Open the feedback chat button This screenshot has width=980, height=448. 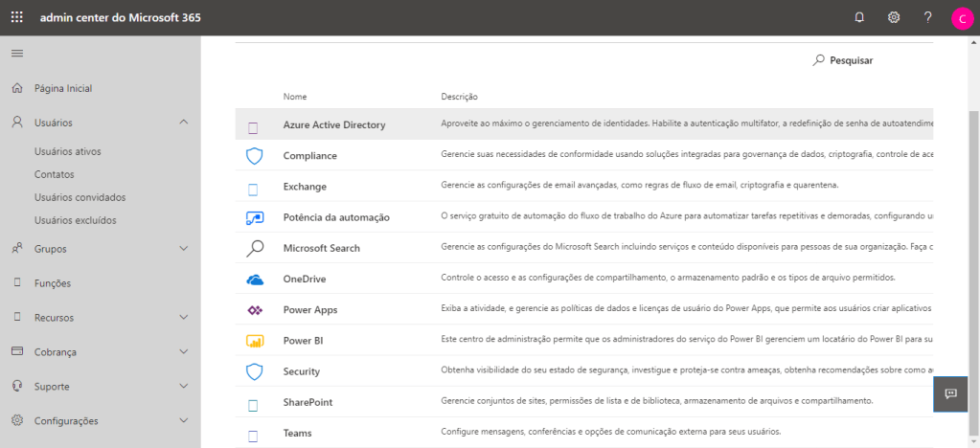951,394
